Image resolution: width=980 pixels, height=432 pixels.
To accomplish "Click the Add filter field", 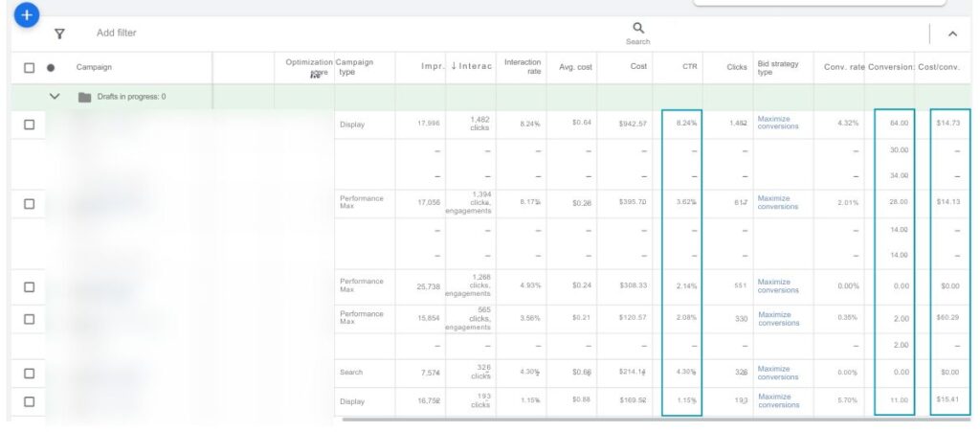I will 117,34.
